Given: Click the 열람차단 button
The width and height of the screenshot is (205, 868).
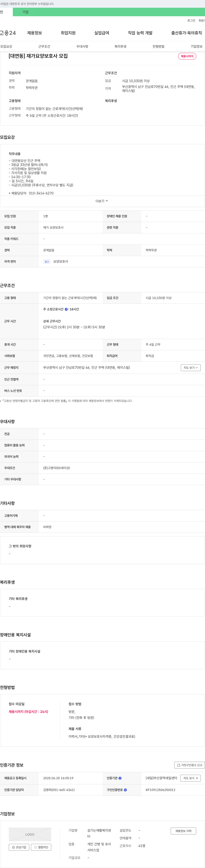Looking at the screenshot, I should click(x=41, y=847).
